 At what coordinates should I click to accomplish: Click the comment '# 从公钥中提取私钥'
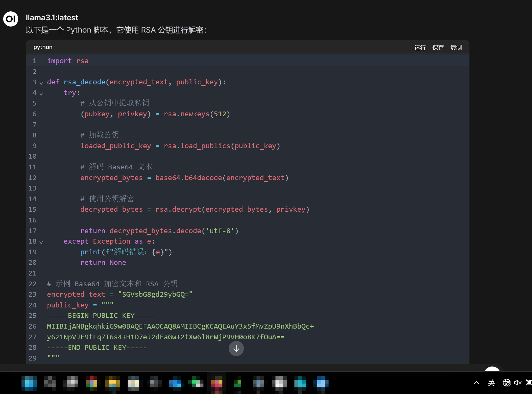click(115, 103)
